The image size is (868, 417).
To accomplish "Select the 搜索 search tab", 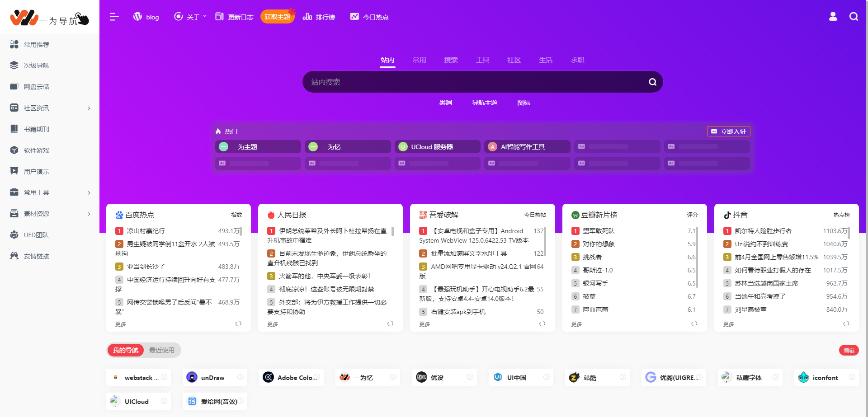I will pos(451,60).
